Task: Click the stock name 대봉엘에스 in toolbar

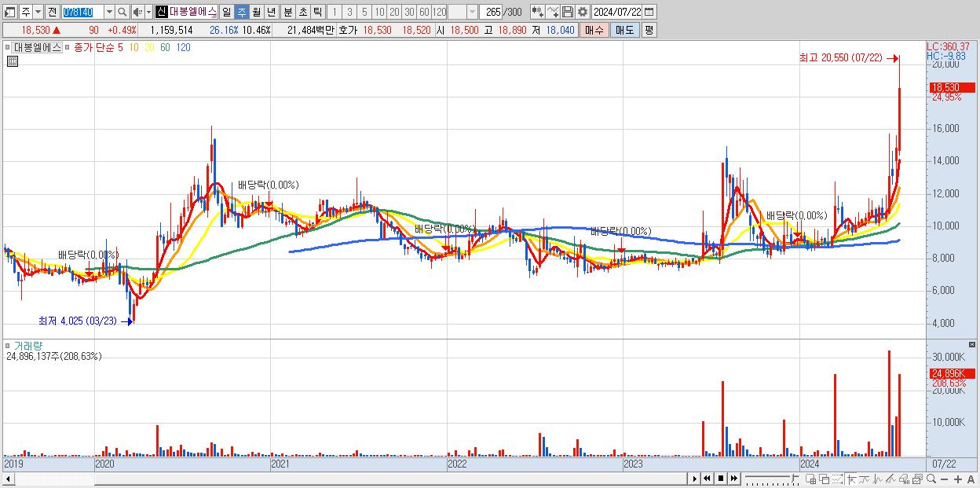Action: point(192,12)
